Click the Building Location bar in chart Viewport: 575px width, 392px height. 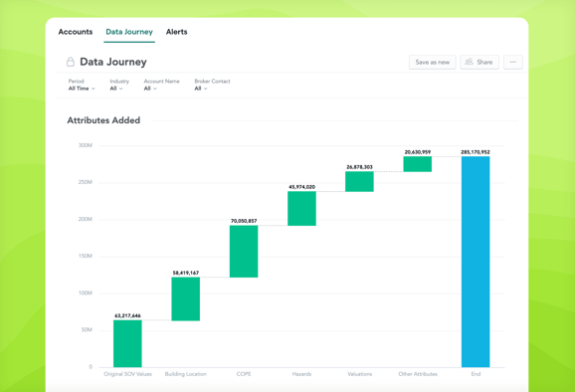click(x=186, y=298)
